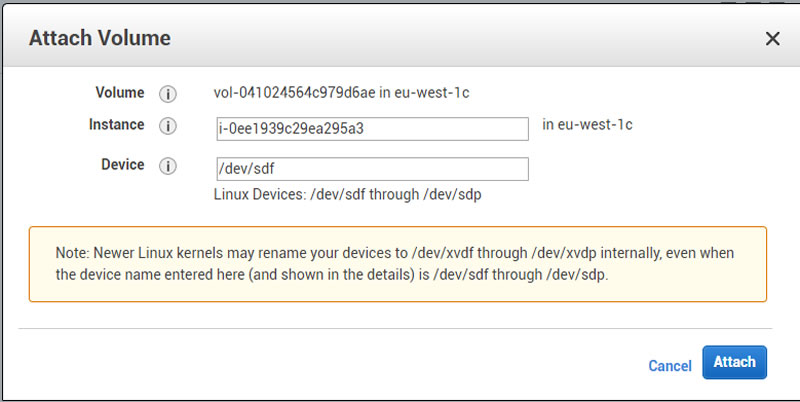Click the Linux Devices hint text

(347, 194)
